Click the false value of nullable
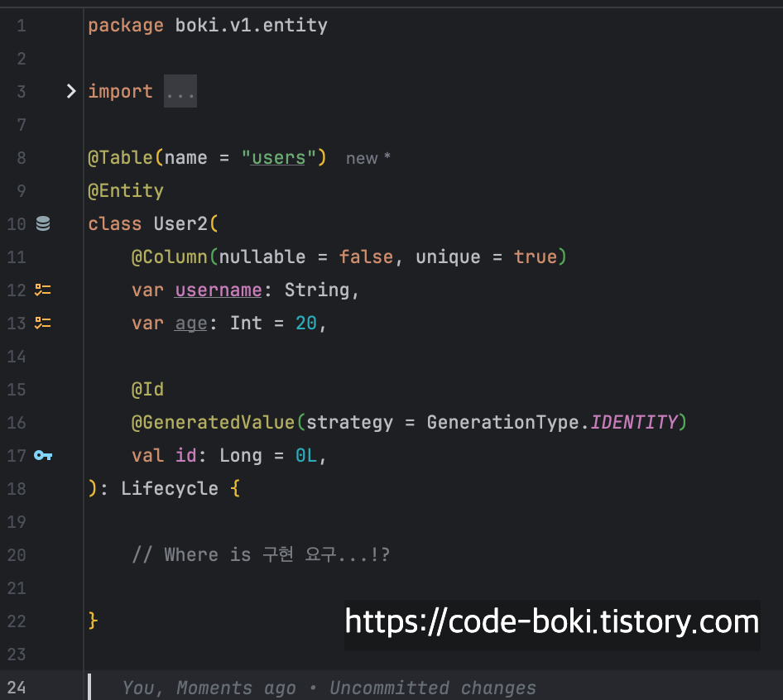This screenshot has height=700, width=783. click(366, 257)
